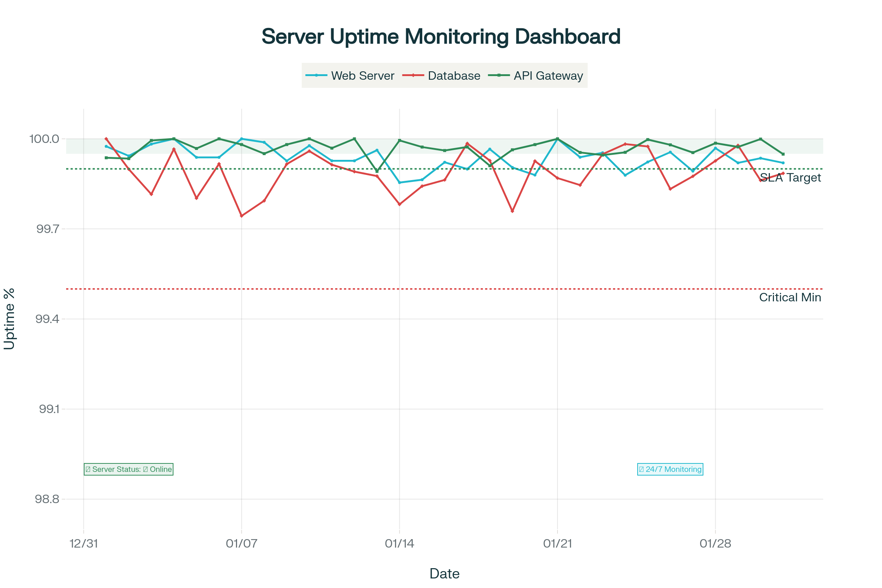This screenshot has width=882, height=588.
Task: Click the Web Server point on the 01/14 gridline
Action: [x=399, y=183]
